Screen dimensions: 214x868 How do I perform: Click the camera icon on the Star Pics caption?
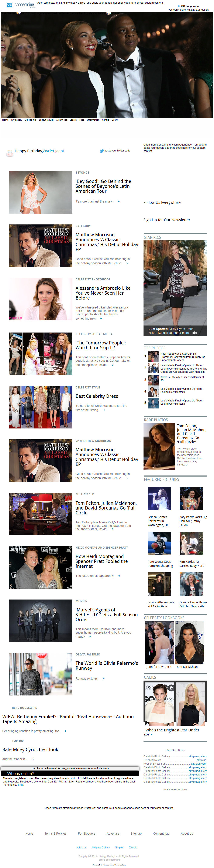tap(194, 333)
